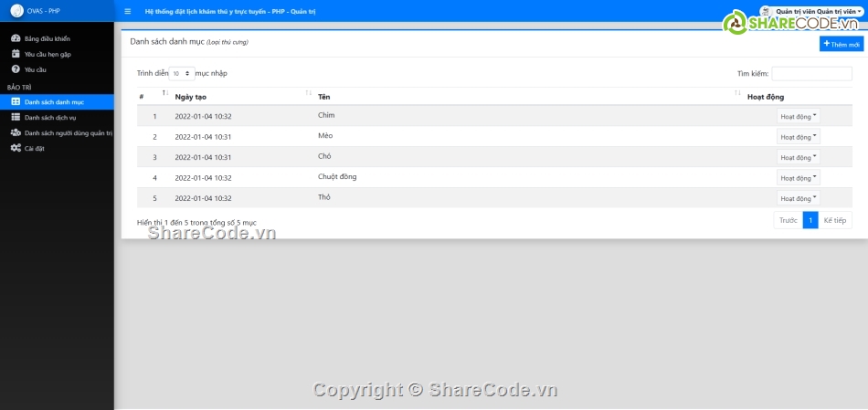868x410 pixels.
Task: Click the gears icon for Cài đặt
Action: (16, 148)
